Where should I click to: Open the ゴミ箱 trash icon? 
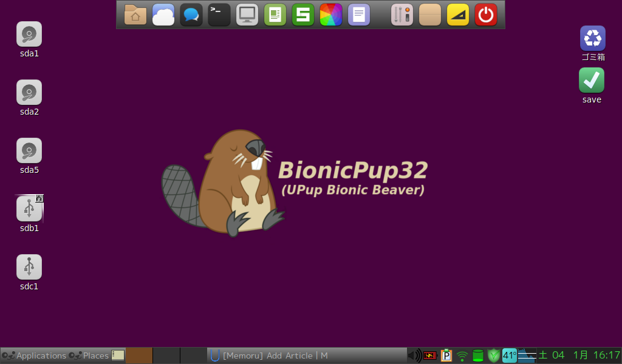(593, 38)
